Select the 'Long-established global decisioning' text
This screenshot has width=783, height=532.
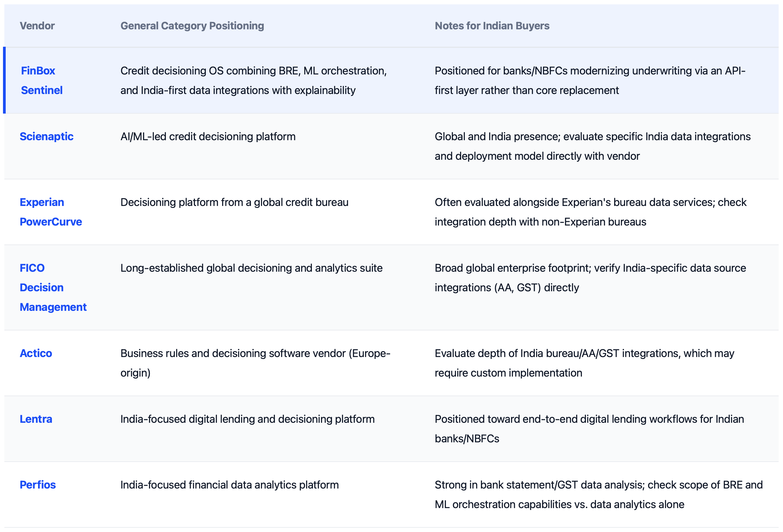(x=251, y=268)
